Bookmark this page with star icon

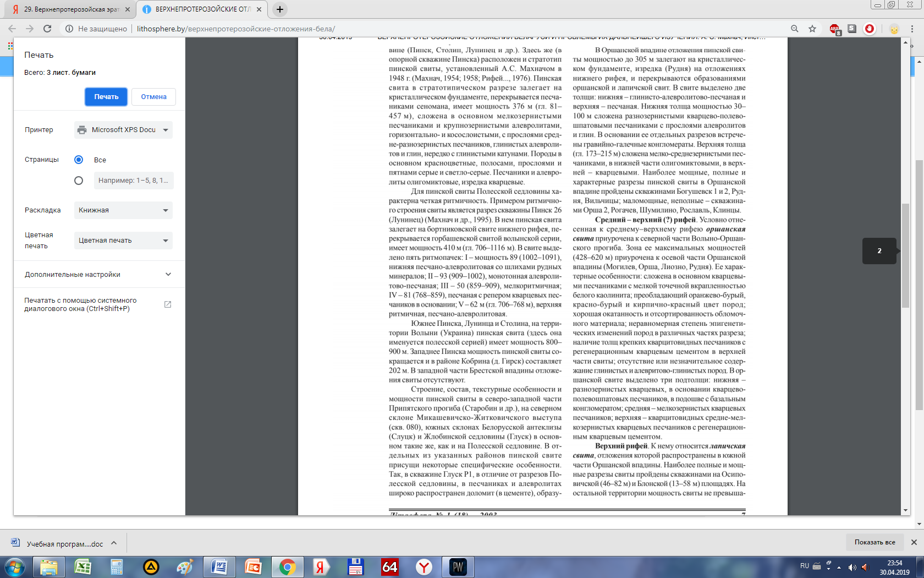click(812, 29)
